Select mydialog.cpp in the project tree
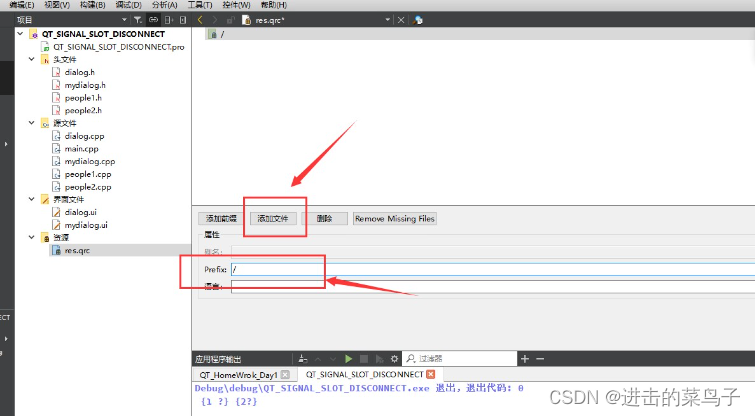The height and width of the screenshot is (416, 755). [x=90, y=161]
